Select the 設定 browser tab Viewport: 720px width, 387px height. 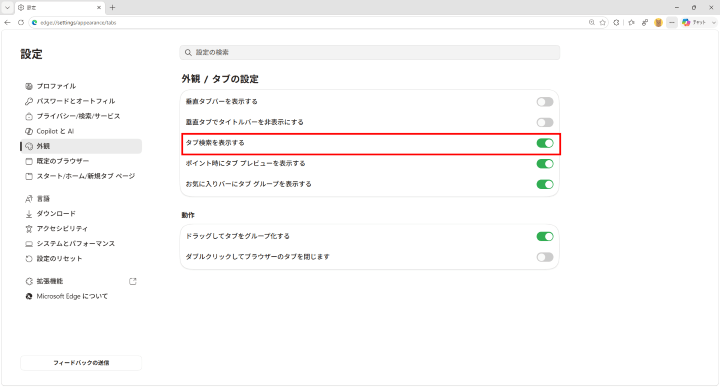click(59, 7)
